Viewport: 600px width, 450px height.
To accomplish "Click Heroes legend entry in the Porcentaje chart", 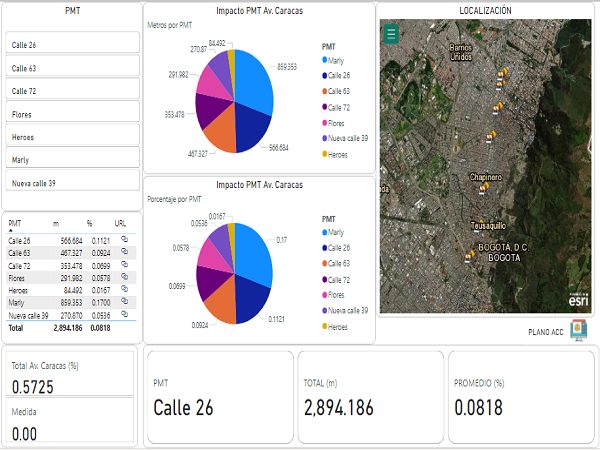I will (335, 327).
